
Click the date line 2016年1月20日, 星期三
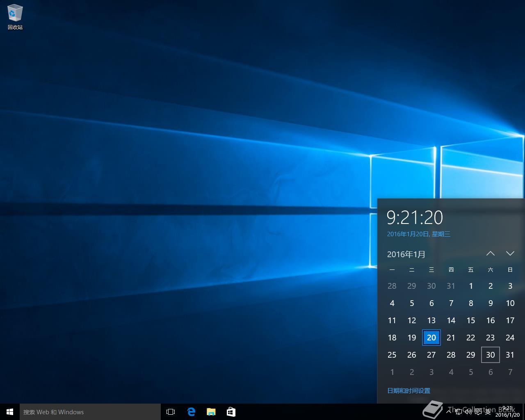tap(419, 234)
